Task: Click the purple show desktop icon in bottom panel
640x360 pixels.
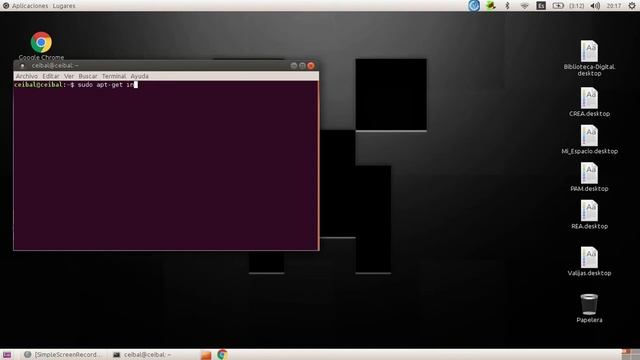Action: 7,355
